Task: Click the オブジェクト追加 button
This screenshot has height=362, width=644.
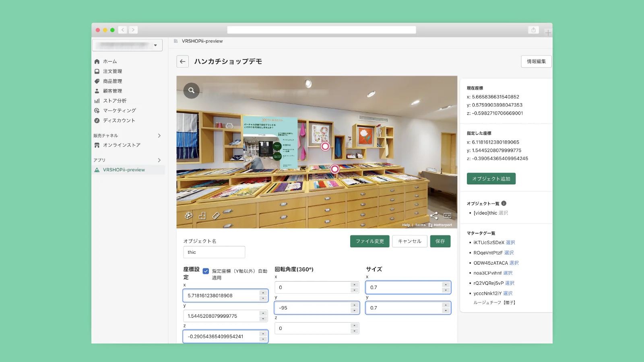Action: coord(491,179)
